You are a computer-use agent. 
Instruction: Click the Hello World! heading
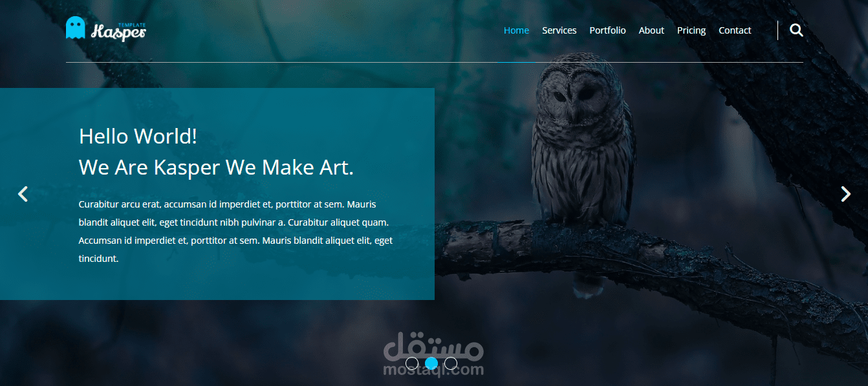138,136
